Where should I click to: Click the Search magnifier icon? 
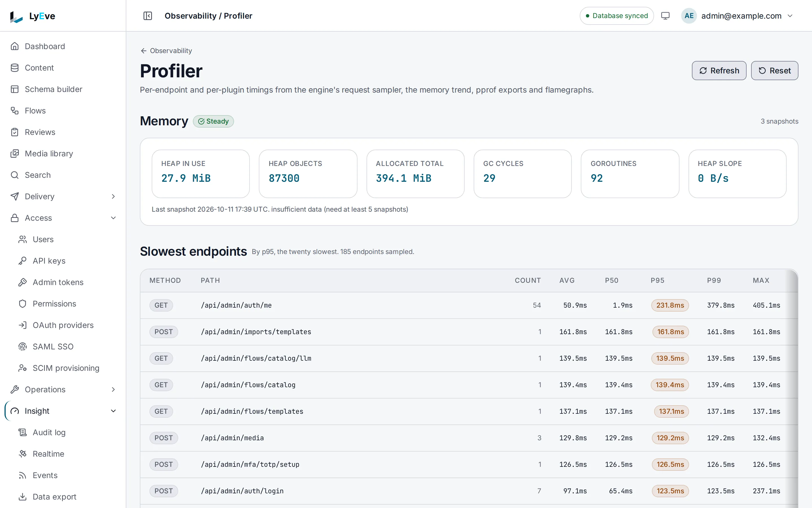(14, 175)
